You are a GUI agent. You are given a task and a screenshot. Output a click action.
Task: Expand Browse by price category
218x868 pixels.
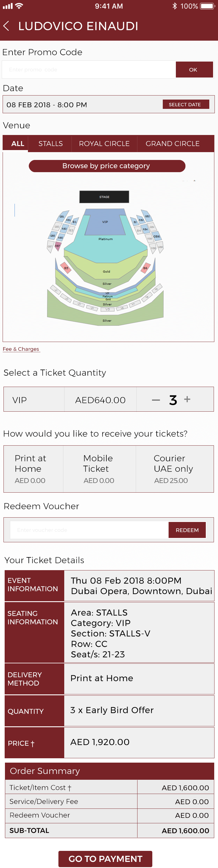tap(107, 166)
